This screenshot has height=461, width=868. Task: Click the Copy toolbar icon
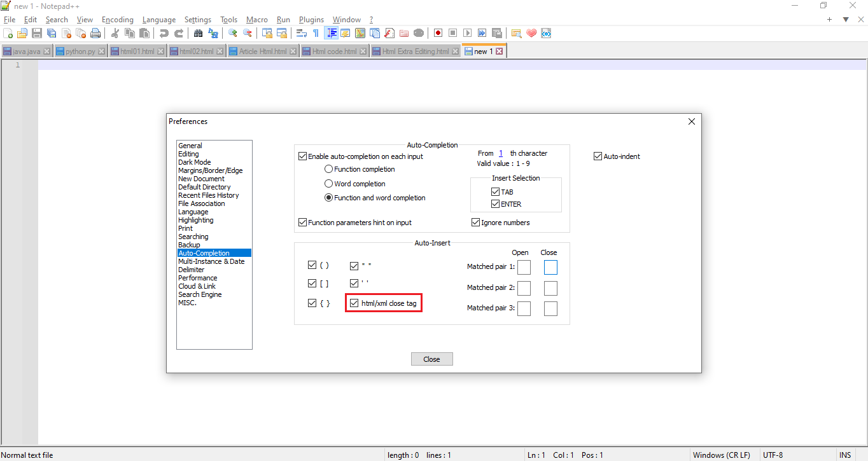[130, 33]
